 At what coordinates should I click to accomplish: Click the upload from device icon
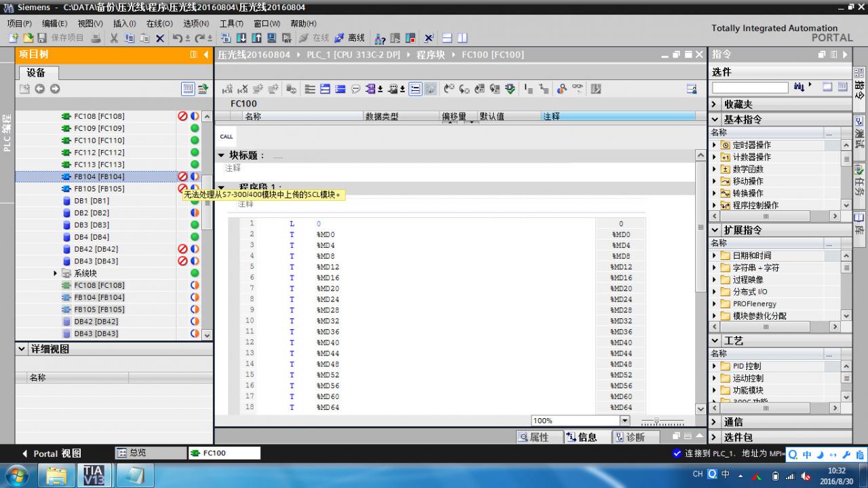257,38
